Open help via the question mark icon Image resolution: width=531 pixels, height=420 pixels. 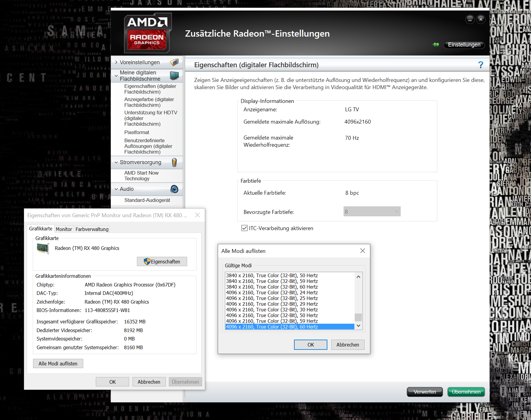pos(481,65)
